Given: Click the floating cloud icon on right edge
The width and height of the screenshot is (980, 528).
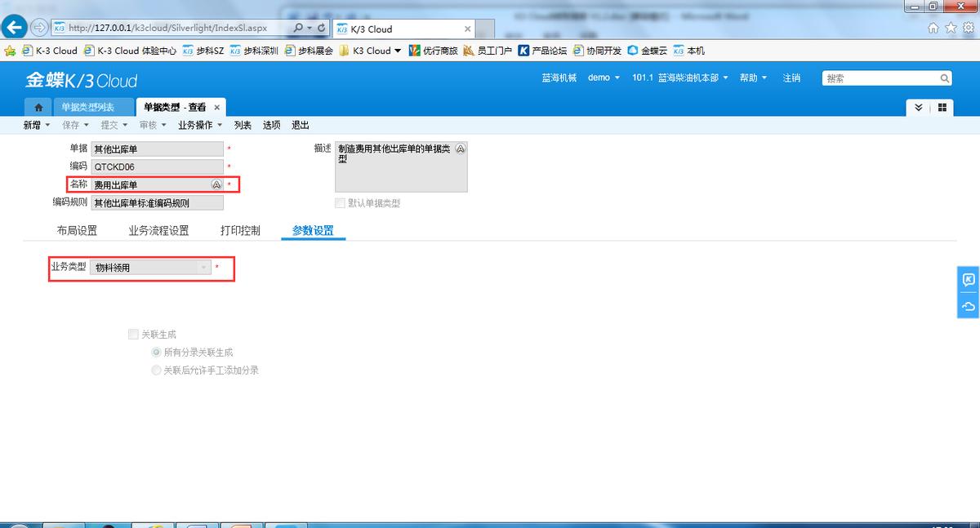Looking at the screenshot, I should 967,307.
